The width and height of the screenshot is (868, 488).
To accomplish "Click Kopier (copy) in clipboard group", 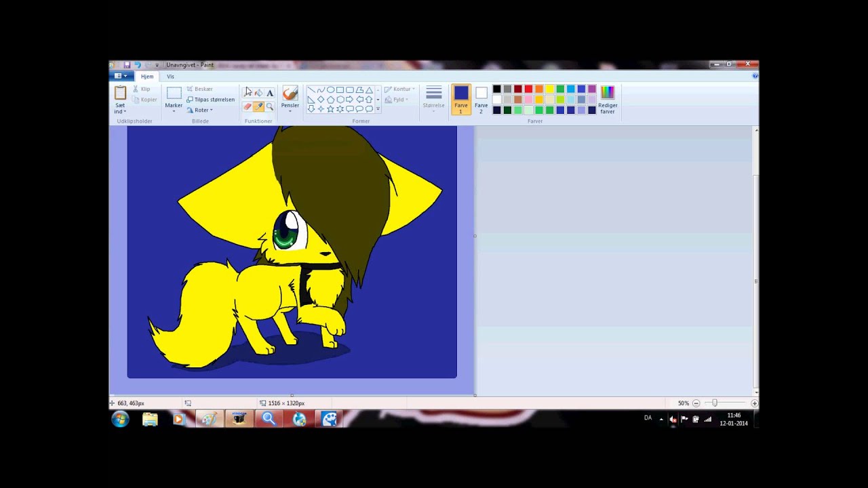I will (x=144, y=100).
